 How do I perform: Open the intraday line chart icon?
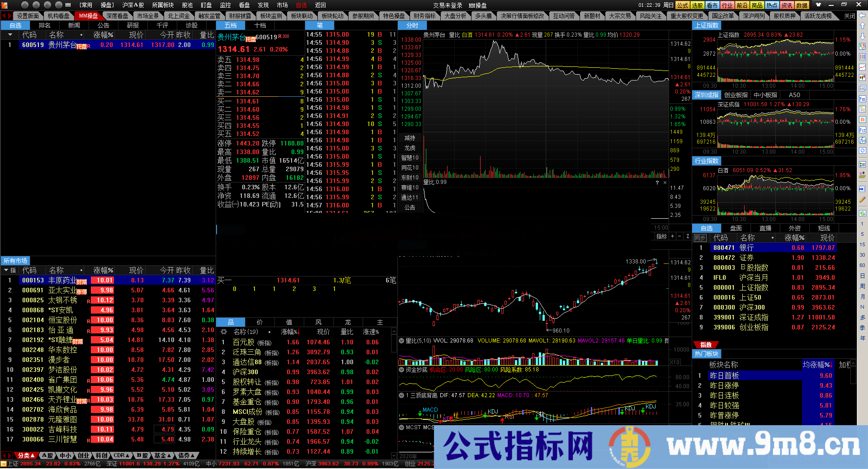coord(863,67)
